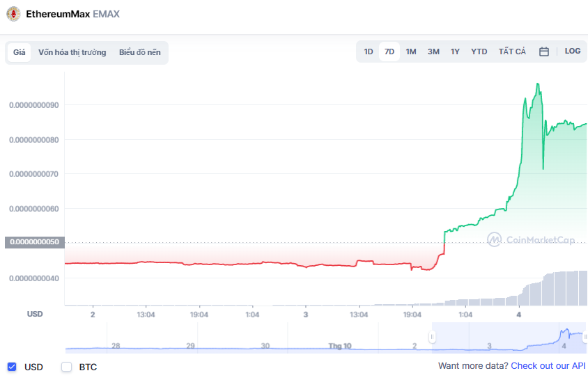Select the YTD time range
This screenshot has width=588, height=380.
click(x=479, y=52)
